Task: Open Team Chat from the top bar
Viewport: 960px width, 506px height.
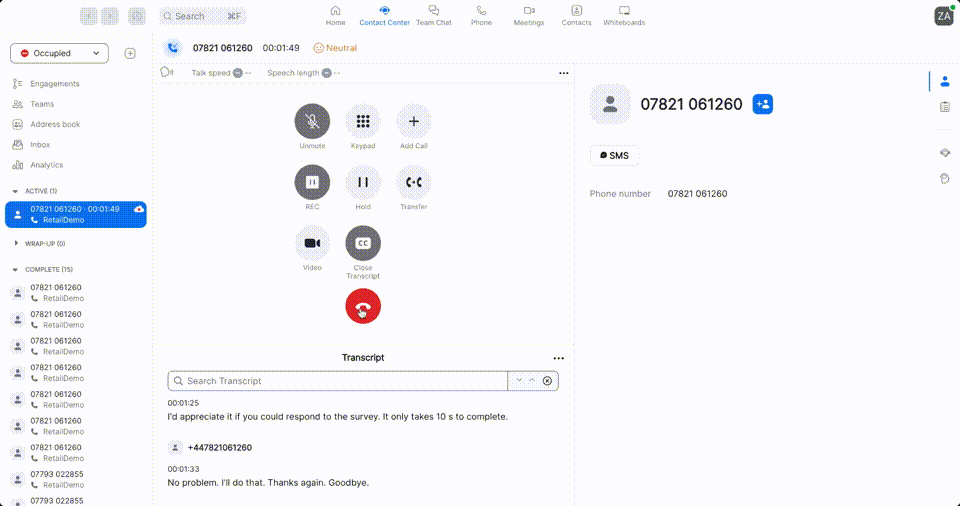Action: point(433,15)
